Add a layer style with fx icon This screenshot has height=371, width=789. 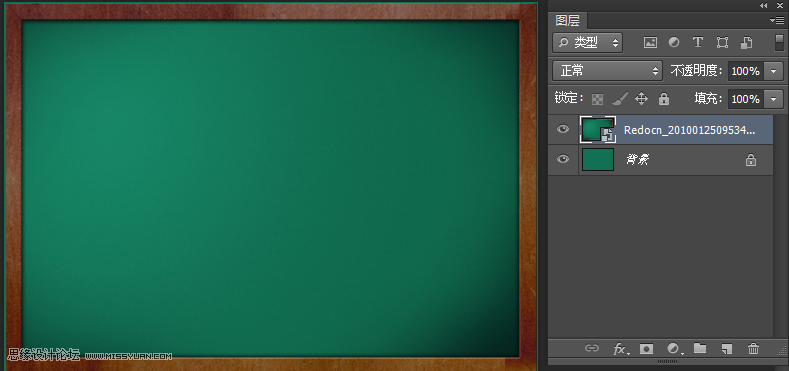pyautogui.click(x=620, y=349)
